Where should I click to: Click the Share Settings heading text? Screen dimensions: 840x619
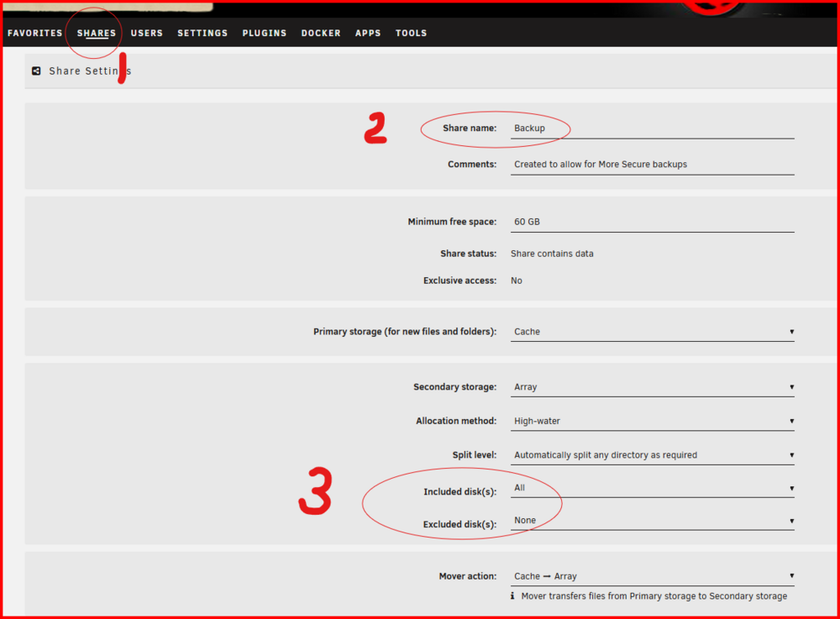coord(90,71)
